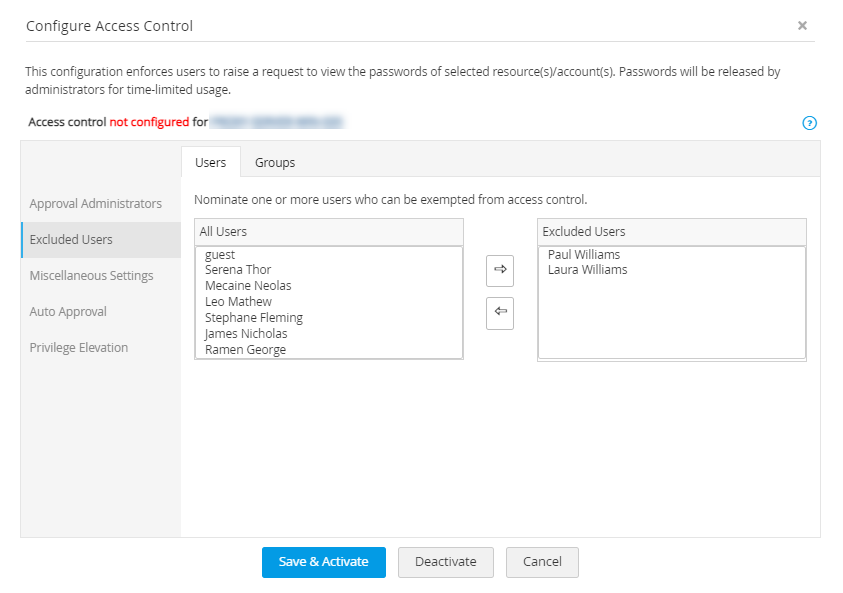The width and height of the screenshot is (843, 593).
Task: Select Paul Williams in Excluded Users
Action: 584,254
